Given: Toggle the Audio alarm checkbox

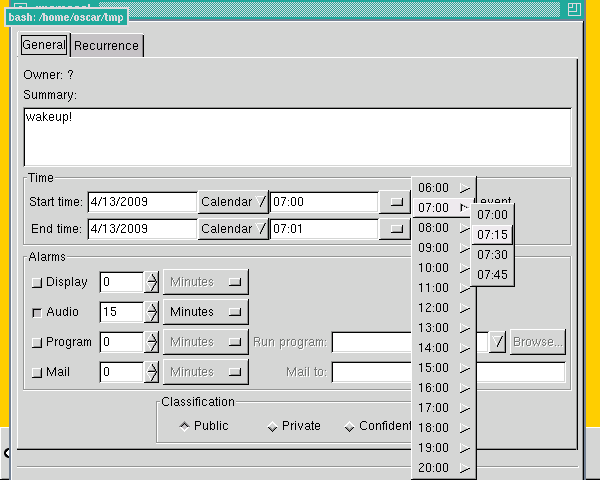Looking at the screenshot, I should (x=38, y=313).
